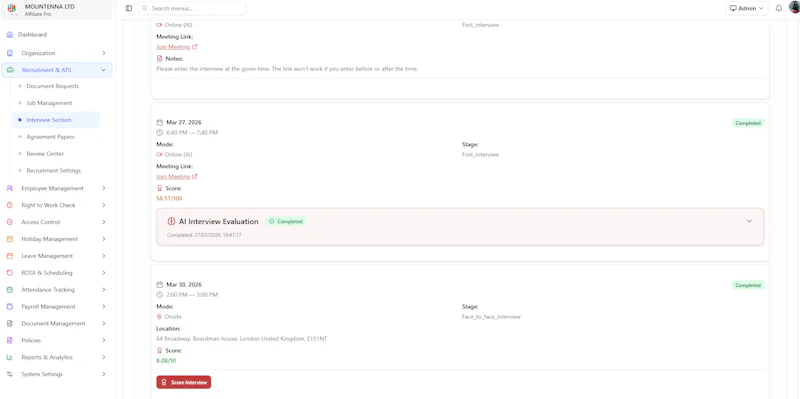This screenshot has height=399, width=800.
Task: Expand the Access Control chevron
Action: pyautogui.click(x=104, y=222)
